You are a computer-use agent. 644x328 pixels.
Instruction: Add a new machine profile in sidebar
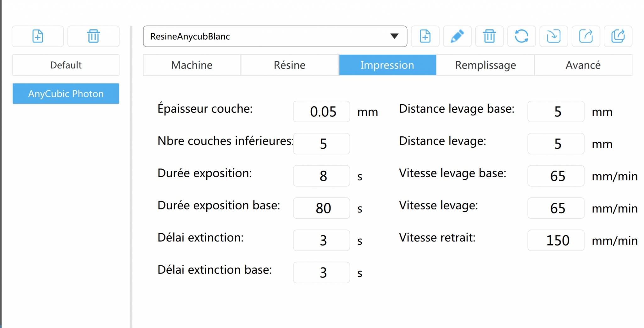pyautogui.click(x=38, y=36)
